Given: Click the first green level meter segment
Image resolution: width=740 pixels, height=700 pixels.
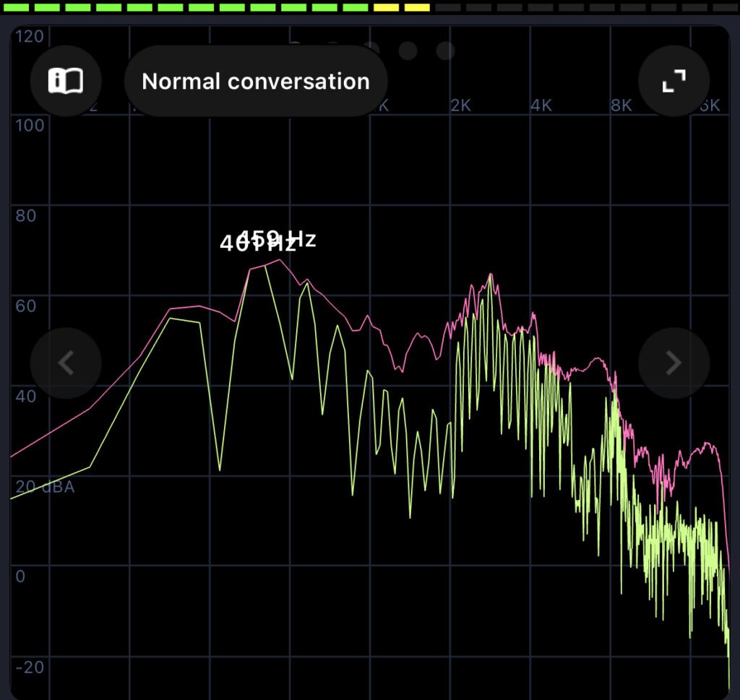Looking at the screenshot, I should point(17,7).
